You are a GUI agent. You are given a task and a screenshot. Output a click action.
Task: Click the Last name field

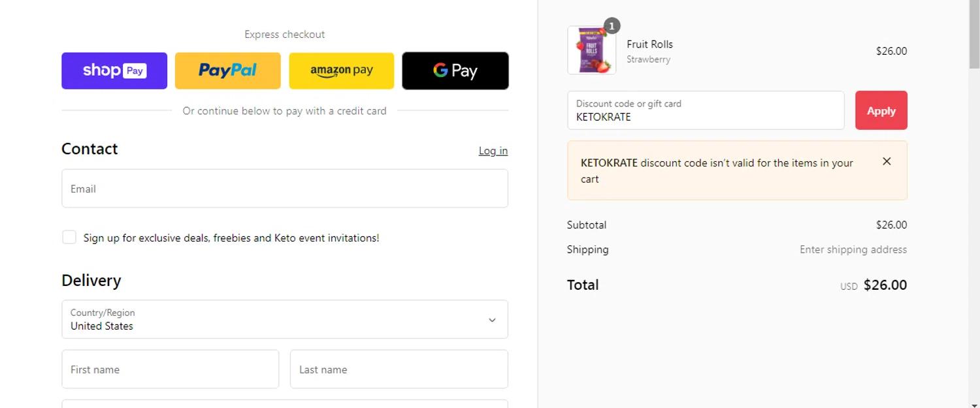pyautogui.click(x=399, y=369)
